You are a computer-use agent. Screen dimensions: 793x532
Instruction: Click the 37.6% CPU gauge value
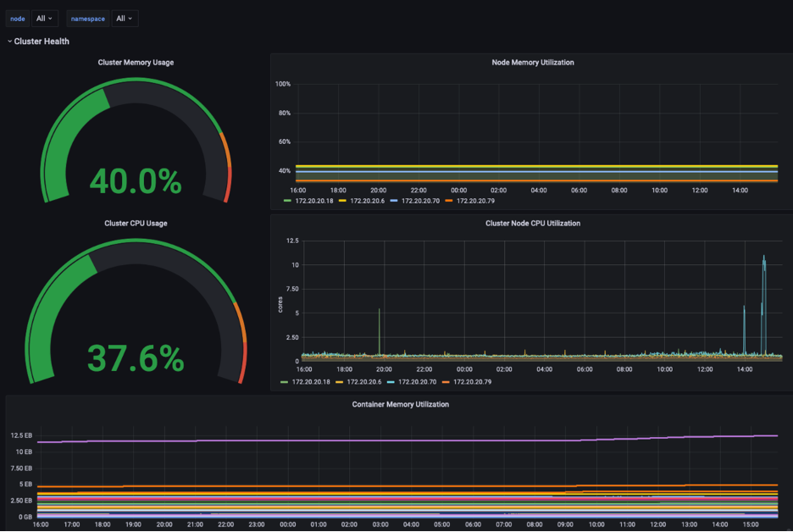[x=136, y=358]
